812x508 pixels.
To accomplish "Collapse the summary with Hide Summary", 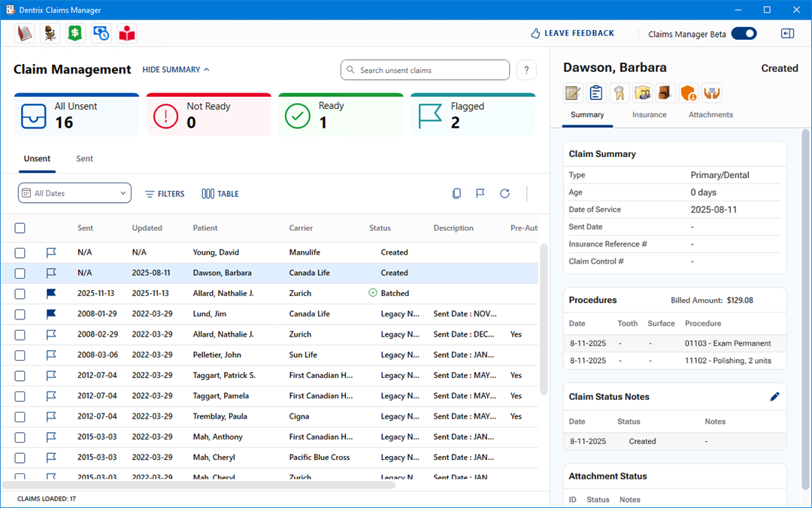I will click(x=176, y=70).
